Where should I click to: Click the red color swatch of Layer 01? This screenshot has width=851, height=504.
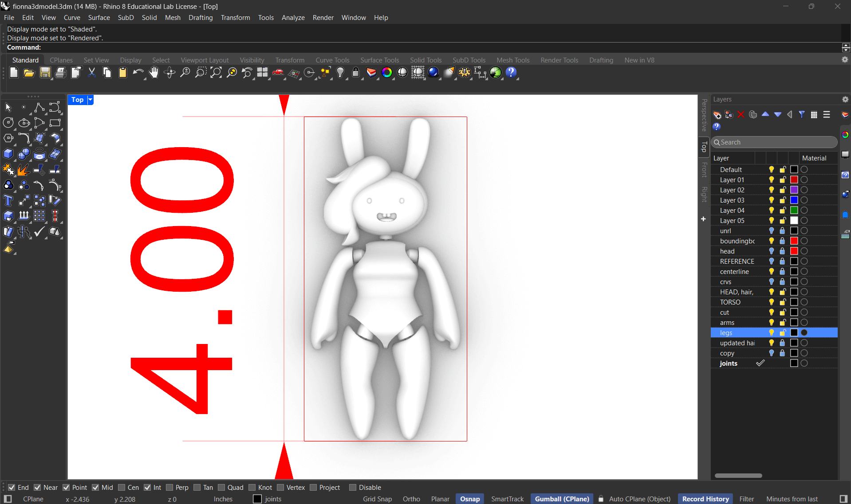794,180
